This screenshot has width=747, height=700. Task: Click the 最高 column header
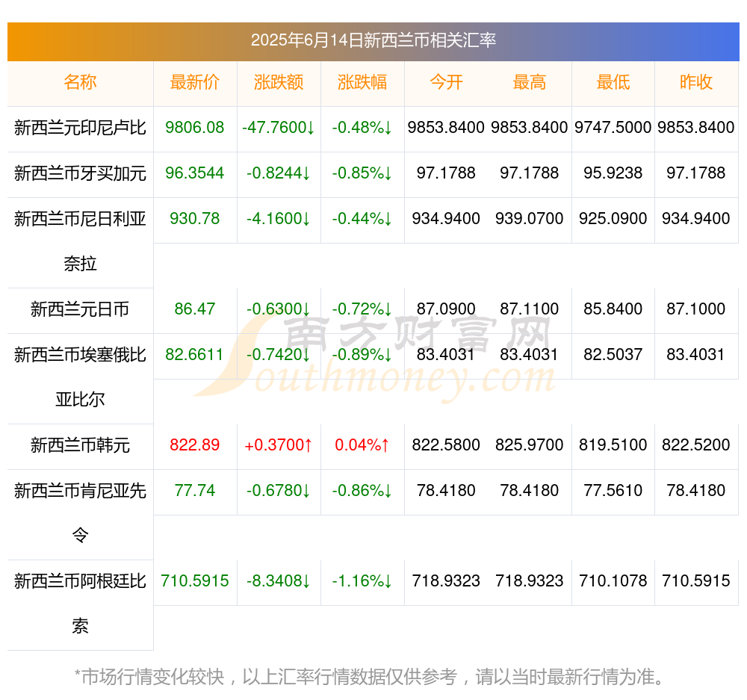click(530, 82)
